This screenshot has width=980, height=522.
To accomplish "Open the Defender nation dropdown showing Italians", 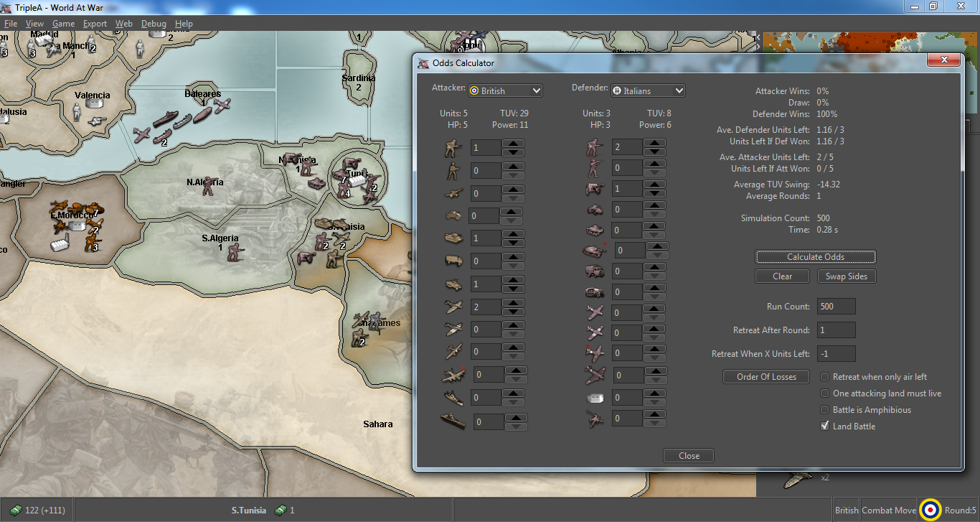I will [x=648, y=91].
